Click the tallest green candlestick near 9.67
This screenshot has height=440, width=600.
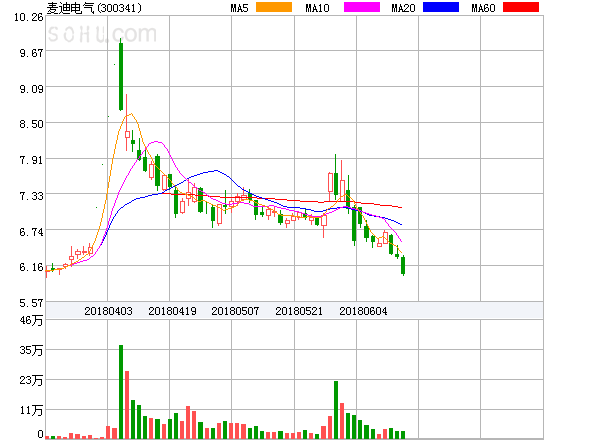click(x=121, y=77)
